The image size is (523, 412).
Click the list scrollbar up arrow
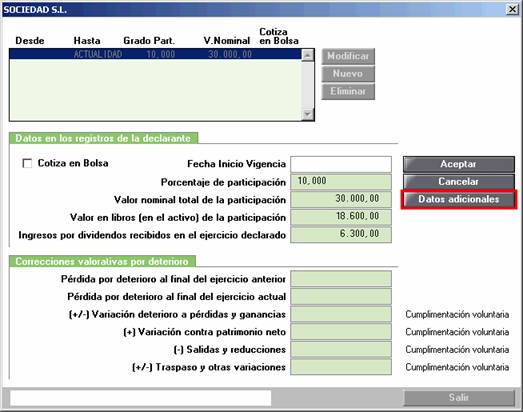307,55
